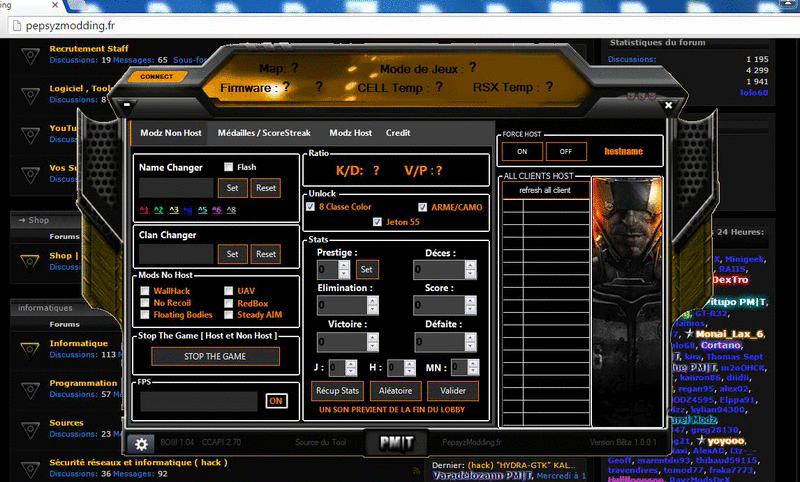Click the character portrait image
Screen dimensions: 800x482
[x=627, y=301]
